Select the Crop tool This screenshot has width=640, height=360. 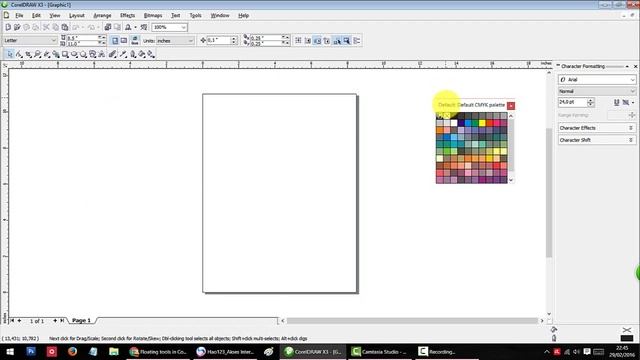[x=28, y=54]
